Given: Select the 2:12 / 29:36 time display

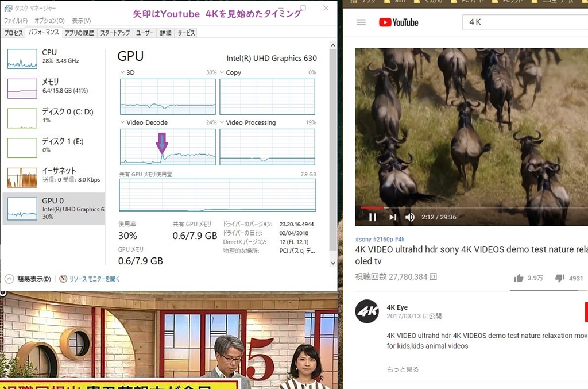Looking at the screenshot, I should pyautogui.click(x=439, y=217).
